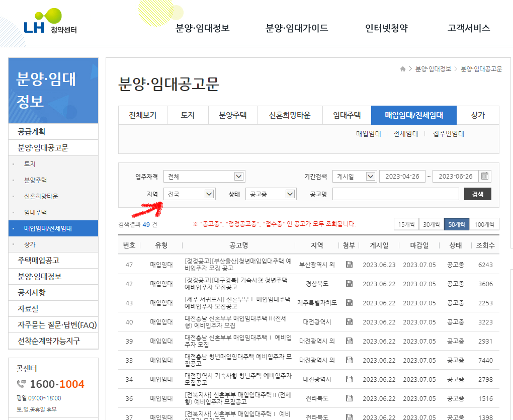
Task: Click inside the 공고명 input field
Action: (x=396, y=193)
